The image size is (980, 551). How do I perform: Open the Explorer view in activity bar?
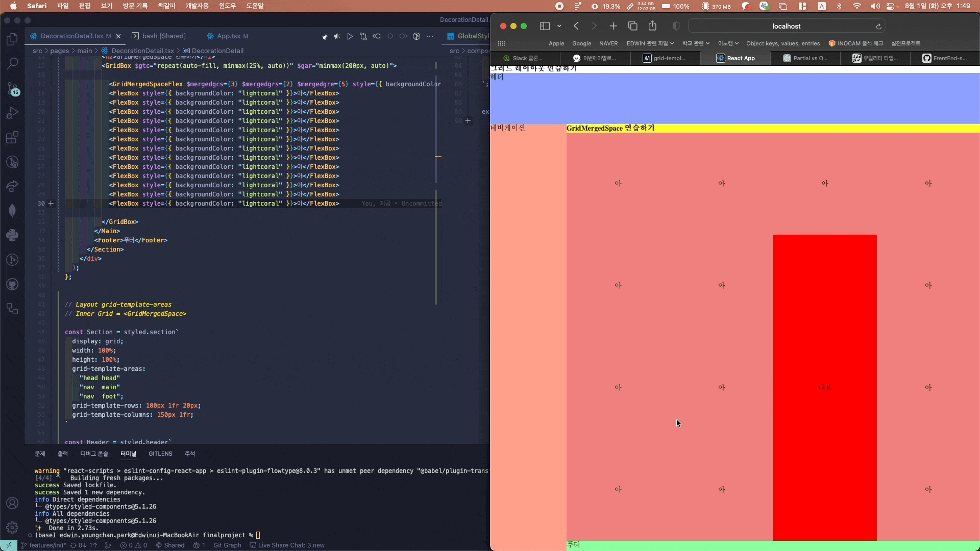[x=12, y=39]
